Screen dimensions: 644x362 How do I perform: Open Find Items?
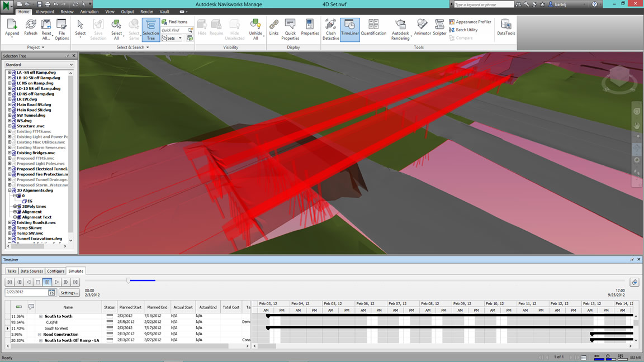174,22
